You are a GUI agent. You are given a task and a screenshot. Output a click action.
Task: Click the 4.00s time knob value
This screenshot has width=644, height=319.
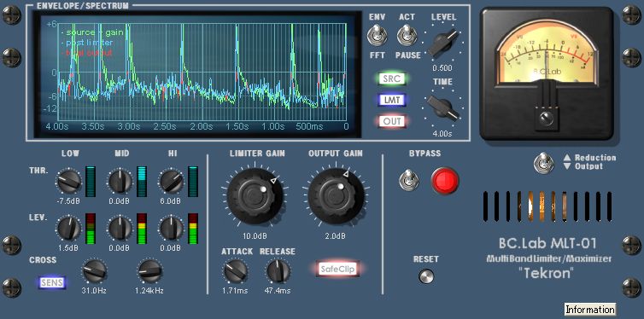click(442, 134)
